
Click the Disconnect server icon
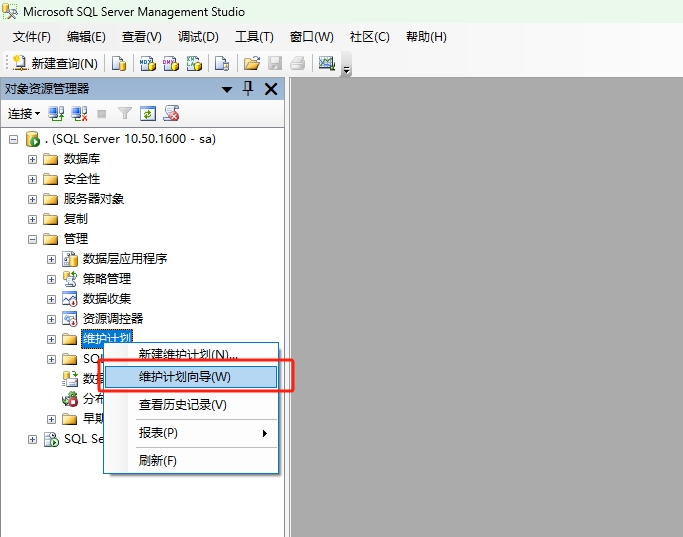coord(79,114)
